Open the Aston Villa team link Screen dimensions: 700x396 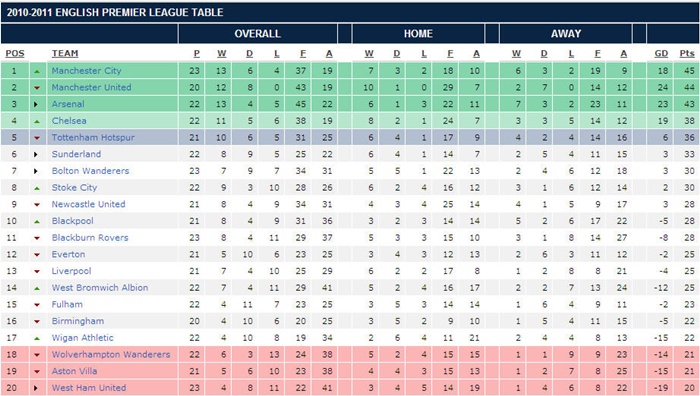[x=74, y=371]
